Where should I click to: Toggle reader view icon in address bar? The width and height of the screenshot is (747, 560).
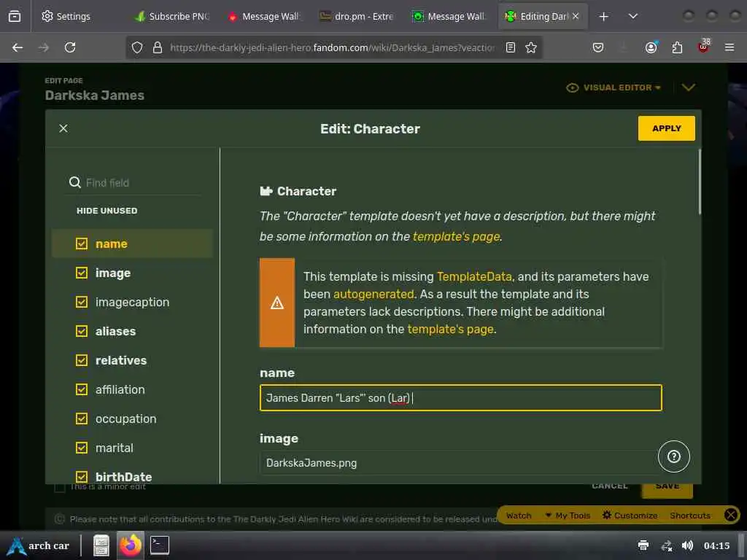click(510, 47)
